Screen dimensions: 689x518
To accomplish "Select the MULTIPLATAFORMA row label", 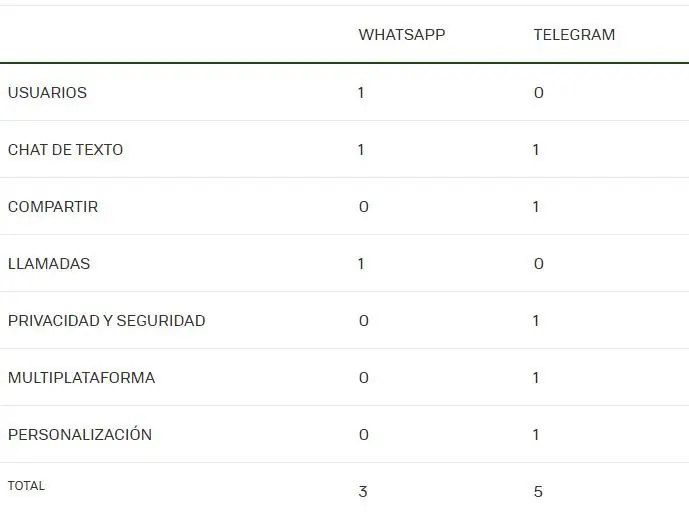I will click(81, 378).
